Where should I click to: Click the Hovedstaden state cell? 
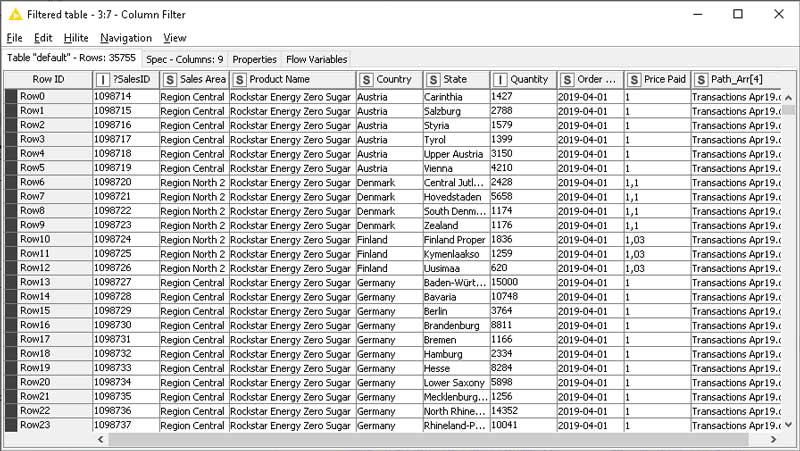click(456, 196)
